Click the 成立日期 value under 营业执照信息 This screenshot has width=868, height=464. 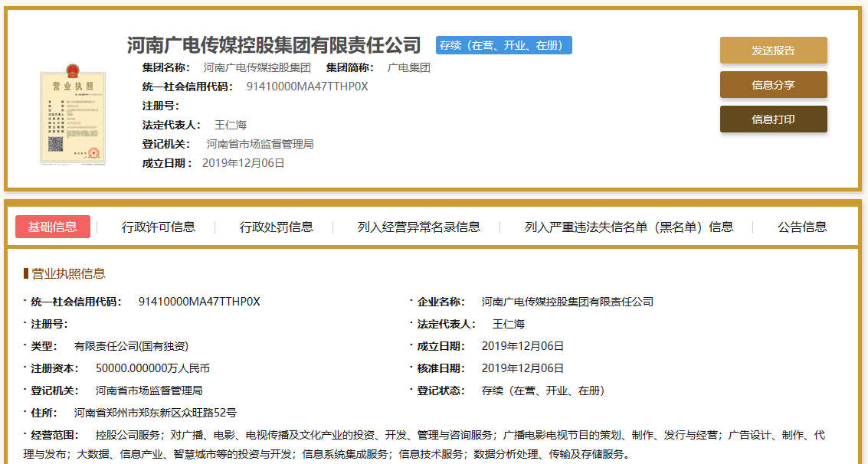tap(522, 346)
